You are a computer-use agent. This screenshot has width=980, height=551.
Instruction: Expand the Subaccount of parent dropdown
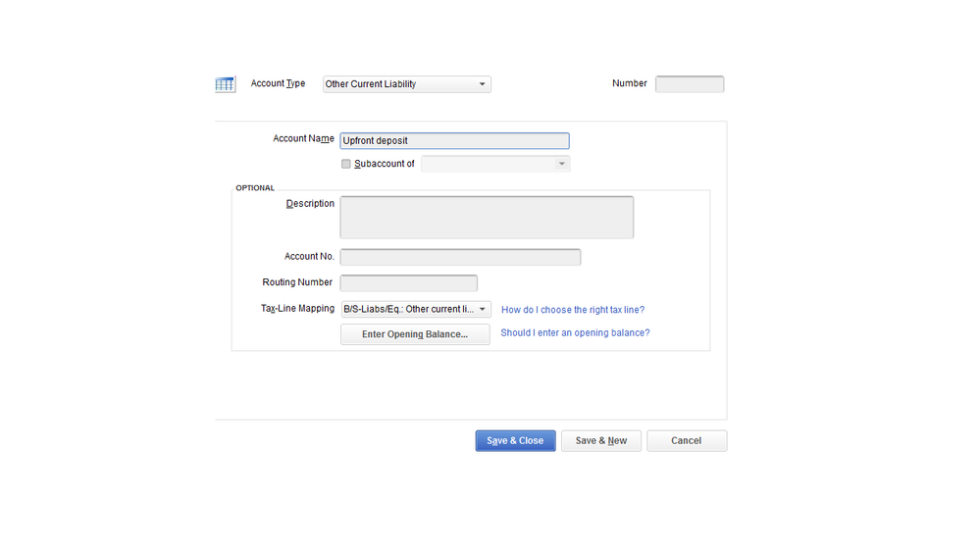point(495,165)
